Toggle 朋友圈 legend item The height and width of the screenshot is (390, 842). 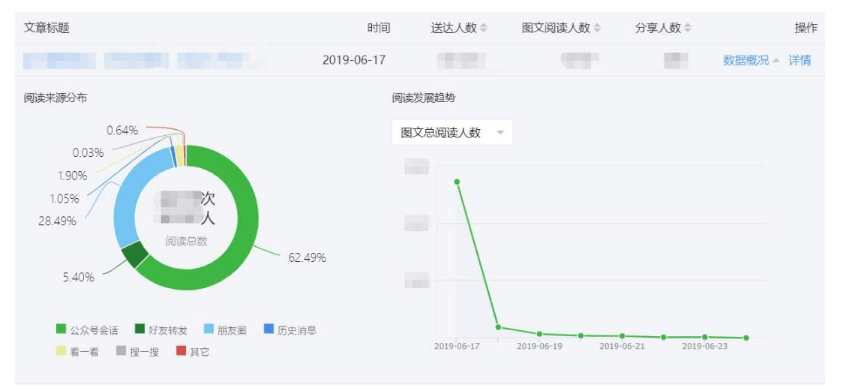(225, 330)
